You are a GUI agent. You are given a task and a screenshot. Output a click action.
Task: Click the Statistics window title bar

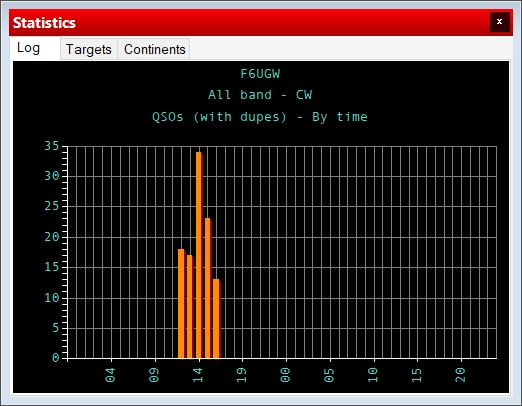point(250,22)
